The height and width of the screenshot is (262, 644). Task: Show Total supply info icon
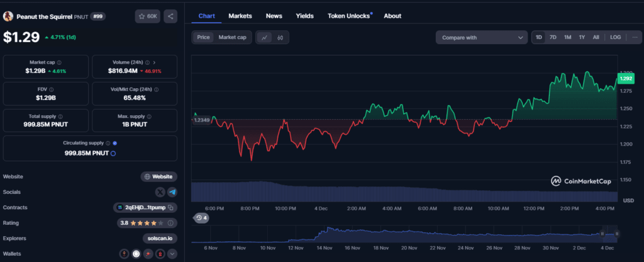tap(60, 117)
